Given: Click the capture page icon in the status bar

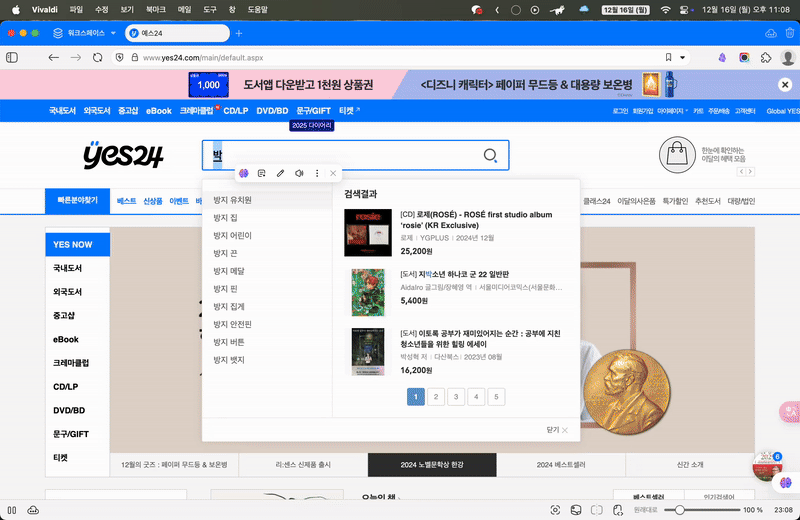Looking at the screenshot, I should coord(555,510).
